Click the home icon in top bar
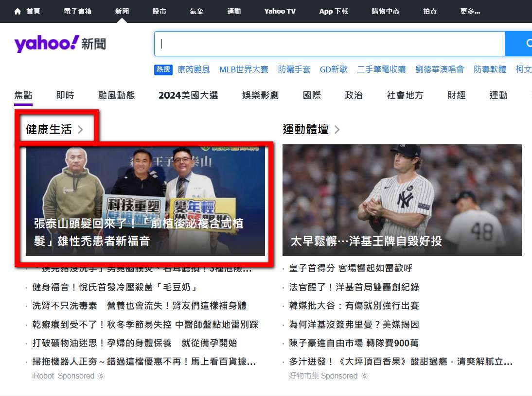The height and width of the screenshot is (396, 532). 18,11
